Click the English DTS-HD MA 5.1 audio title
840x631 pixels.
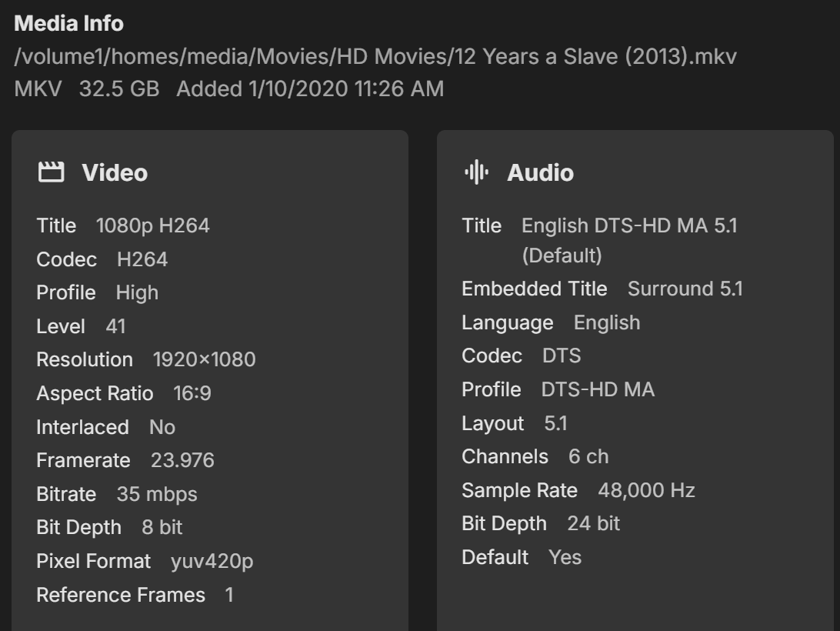coord(629,225)
